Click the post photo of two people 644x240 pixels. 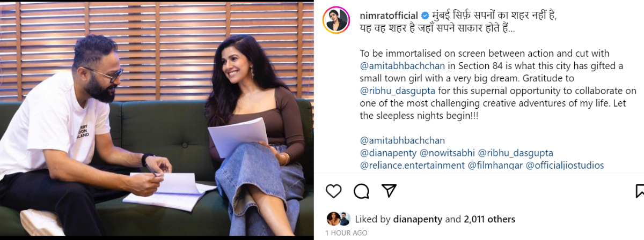(157, 120)
